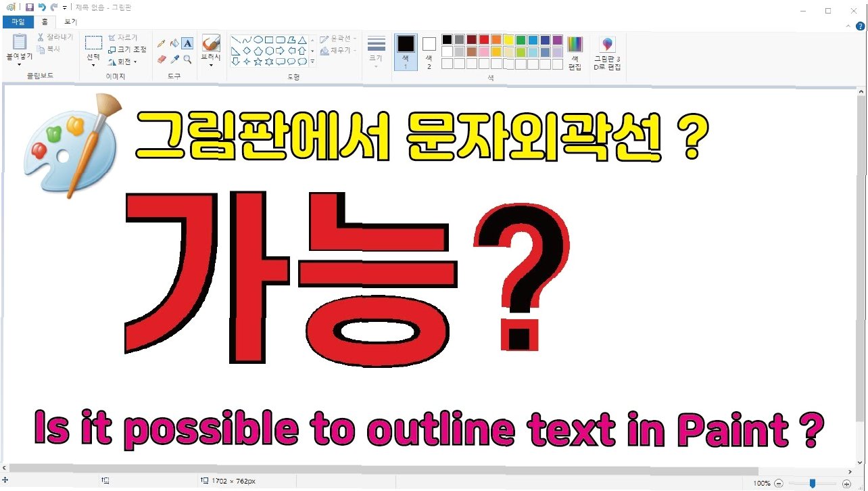Click Copy (복사) in the clipboard group
The width and height of the screenshot is (868, 491).
pyautogui.click(x=49, y=49)
